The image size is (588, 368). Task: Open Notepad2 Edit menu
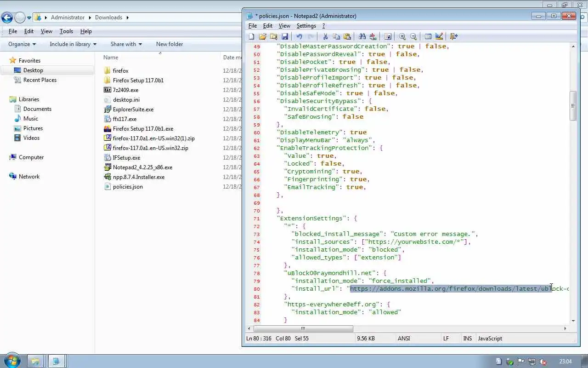point(267,26)
